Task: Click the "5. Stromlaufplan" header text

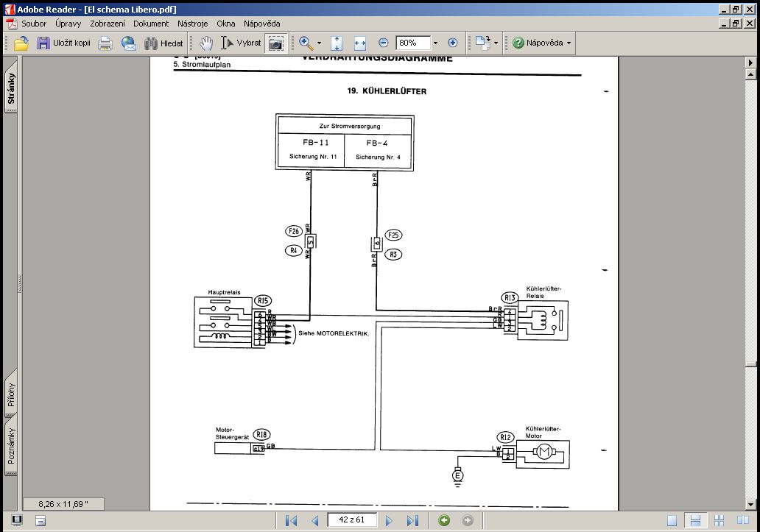Action: pyautogui.click(x=202, y=64)
